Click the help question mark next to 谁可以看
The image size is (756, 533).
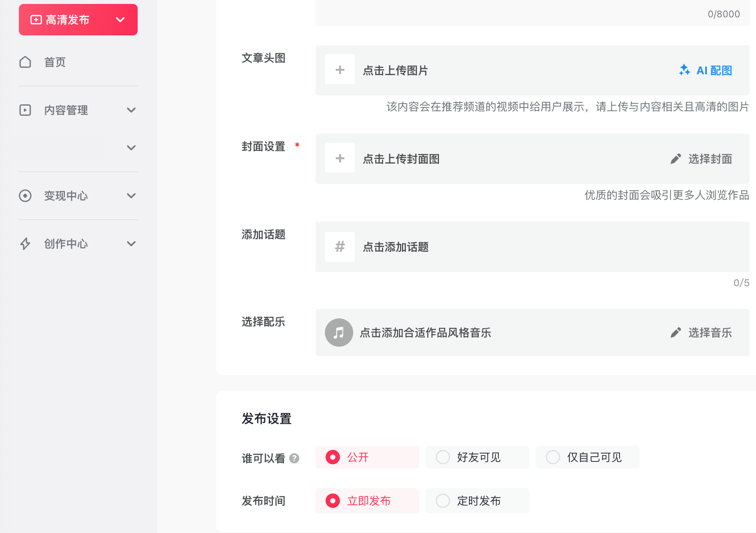click(x=294, y=458)
